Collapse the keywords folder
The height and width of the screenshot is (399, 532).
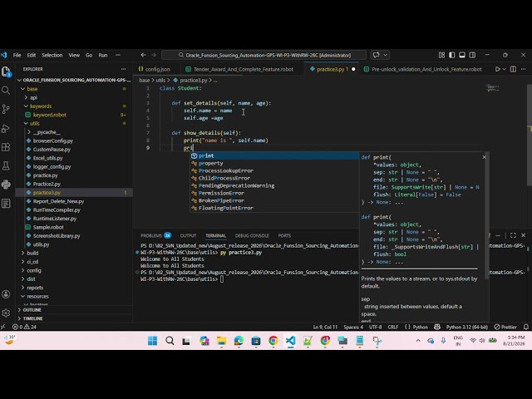click(x=26, y=106)
